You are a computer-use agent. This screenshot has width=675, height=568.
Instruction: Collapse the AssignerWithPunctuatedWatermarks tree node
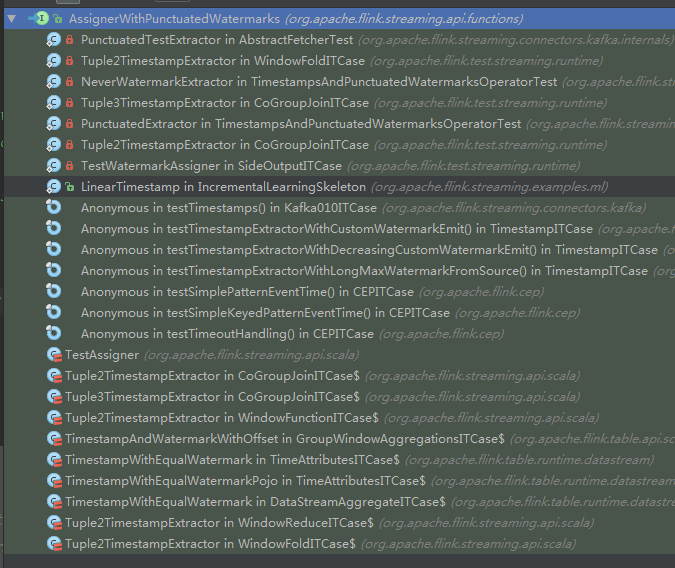pyautogui.click(x=11, y=19)
